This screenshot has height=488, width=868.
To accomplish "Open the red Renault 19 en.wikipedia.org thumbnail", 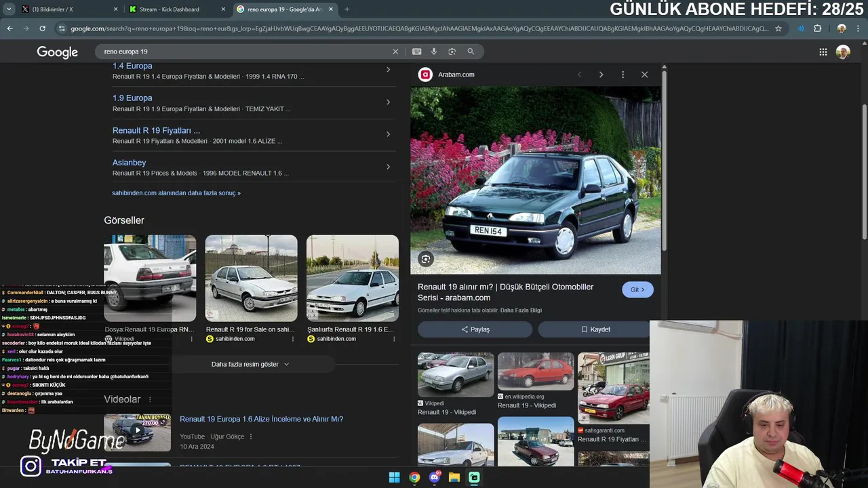I will tap(536, 371).
